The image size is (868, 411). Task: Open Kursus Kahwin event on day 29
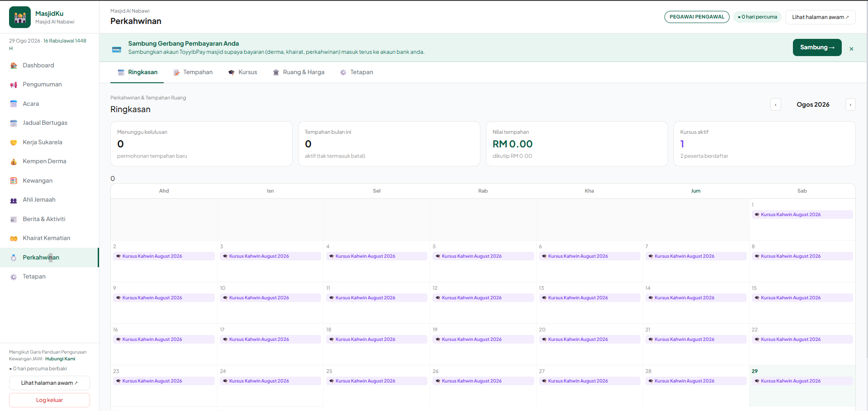(802, 381)
